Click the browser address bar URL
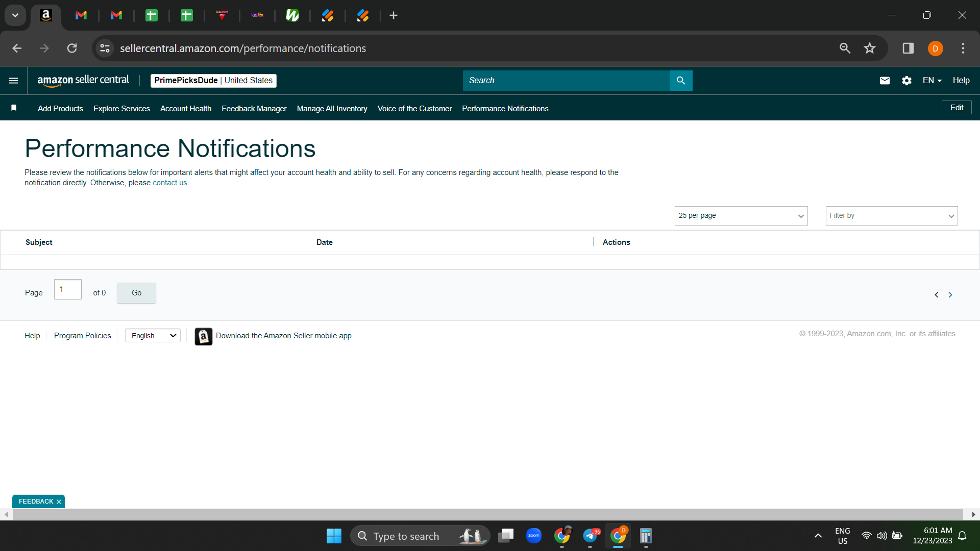980x551 pixels. [x=243, y=48]
